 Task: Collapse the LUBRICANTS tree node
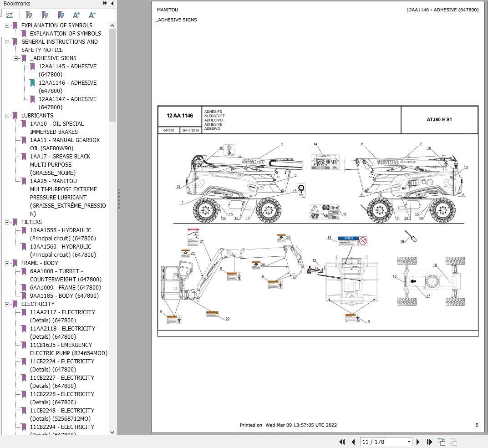point(7,116)
